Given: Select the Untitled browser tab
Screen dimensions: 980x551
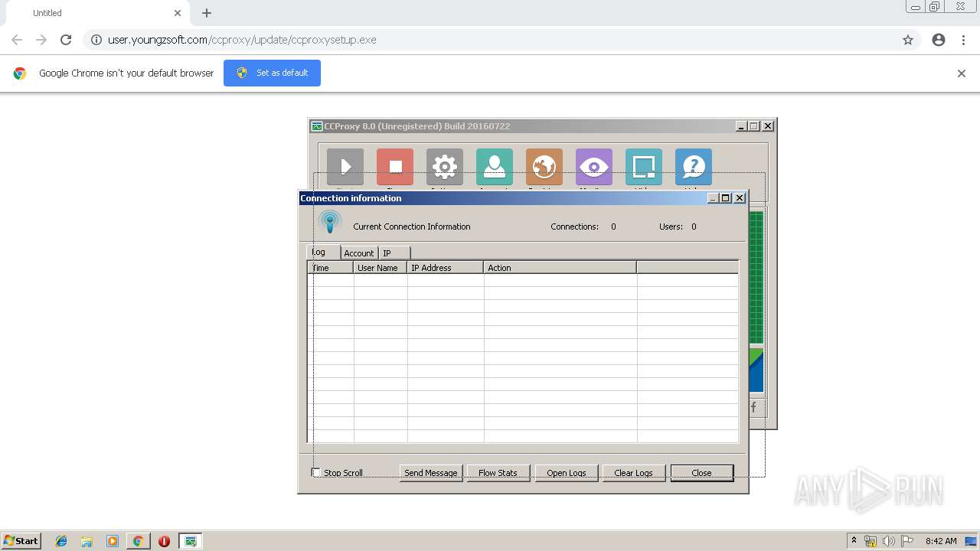Looking at the screenshot, I should pos(97,13).
